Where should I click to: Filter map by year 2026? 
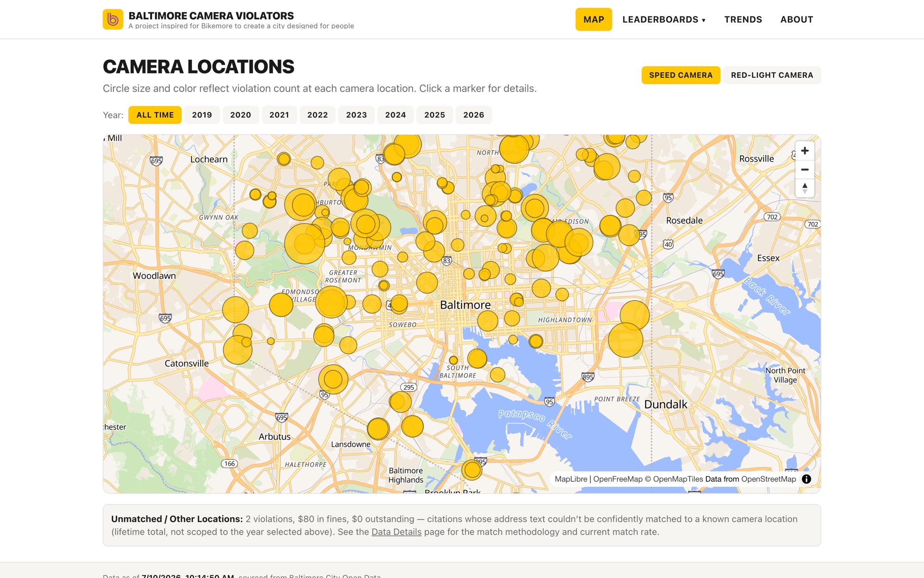click(x=474, y=115)
